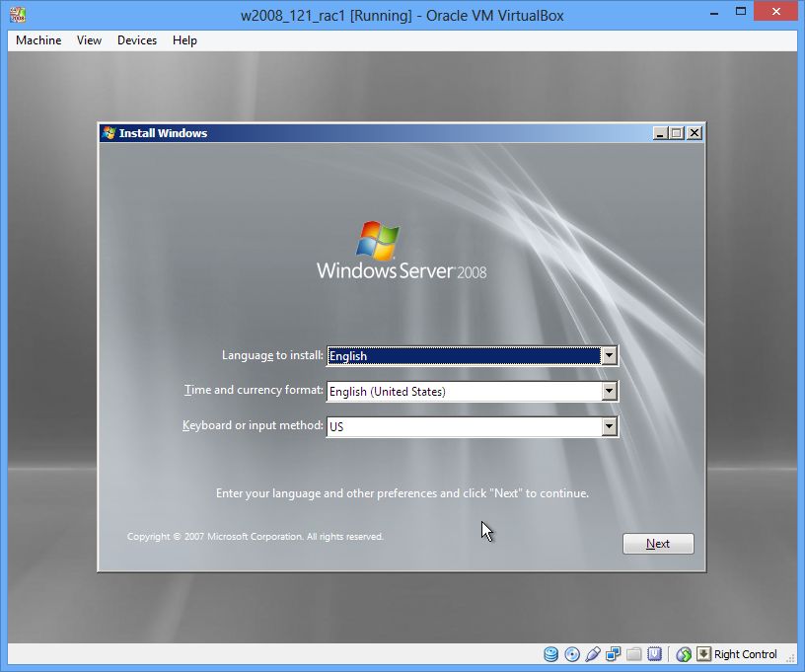
Task: Click the window resize grip in status bar
Action: click(790, 657)
